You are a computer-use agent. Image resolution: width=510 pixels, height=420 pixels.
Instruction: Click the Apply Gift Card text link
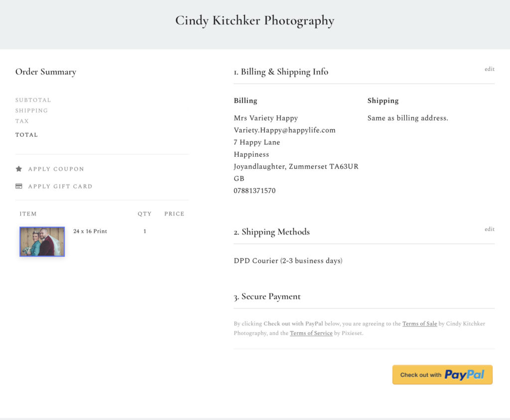pos(60,187)
